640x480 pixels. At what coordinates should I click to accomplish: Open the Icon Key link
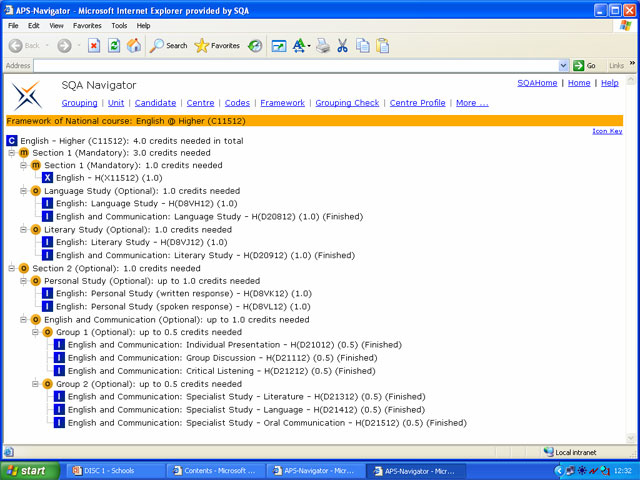pos(607,131)
